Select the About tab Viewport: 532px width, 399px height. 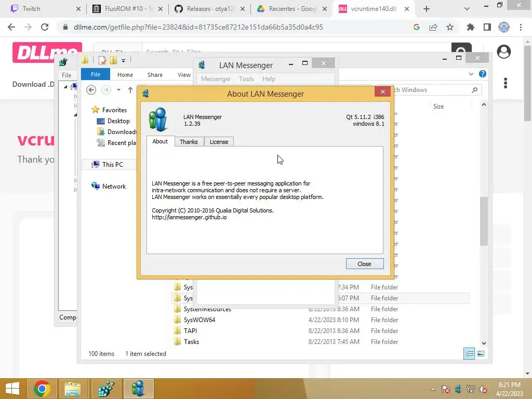coord(160,141)
